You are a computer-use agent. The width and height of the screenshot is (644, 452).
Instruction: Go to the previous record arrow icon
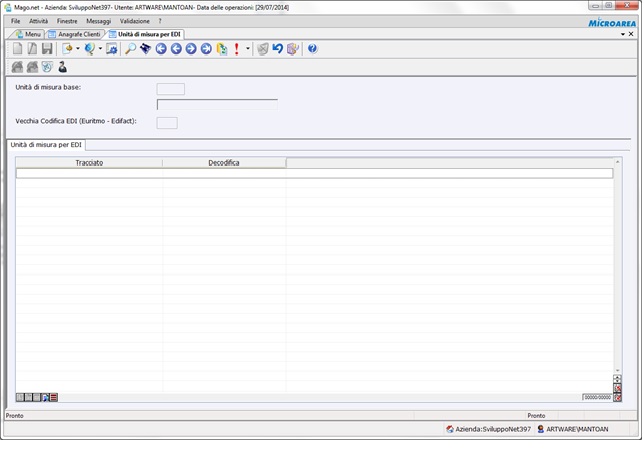[176, 48]
